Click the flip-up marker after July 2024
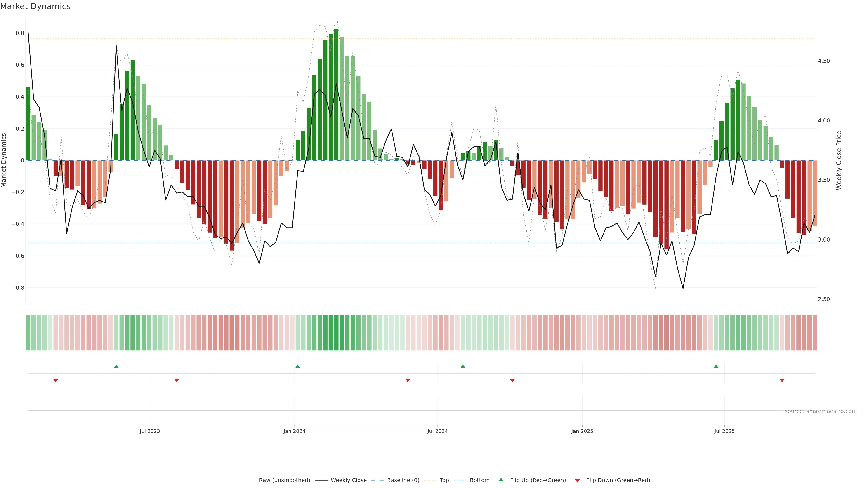868x488 pixels. pos(463,366)
